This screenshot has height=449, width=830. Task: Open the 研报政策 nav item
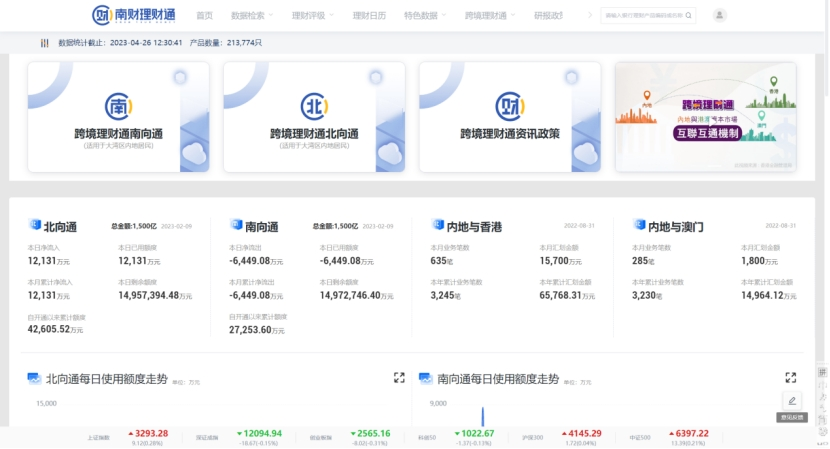(548, 15)
